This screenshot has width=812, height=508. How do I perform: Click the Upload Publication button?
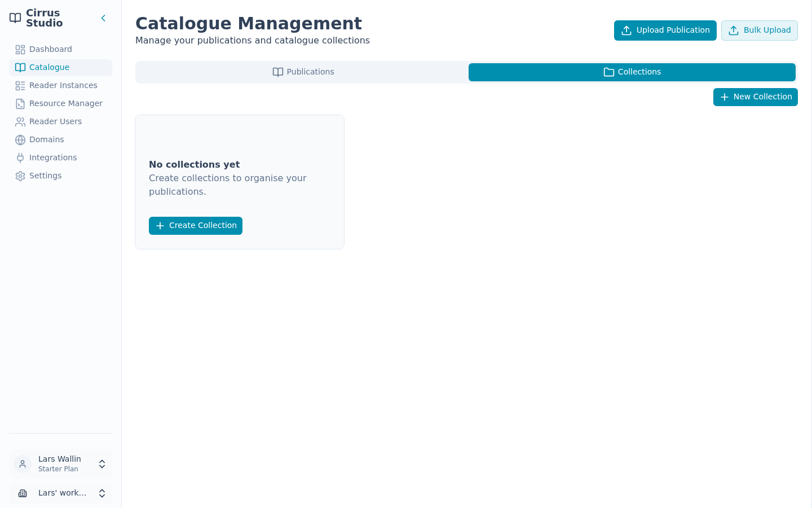(x=665, y=30)
